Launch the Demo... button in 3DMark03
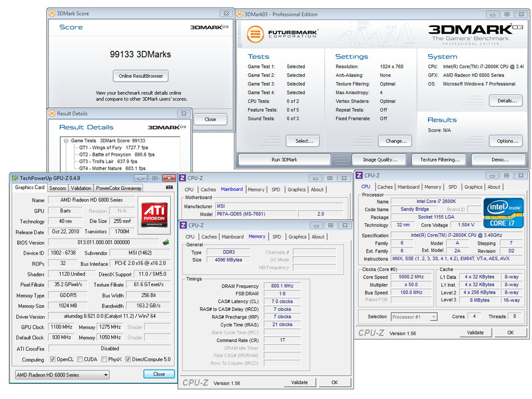Viewport: 532px width, 399px height. (x=500, y=160)
